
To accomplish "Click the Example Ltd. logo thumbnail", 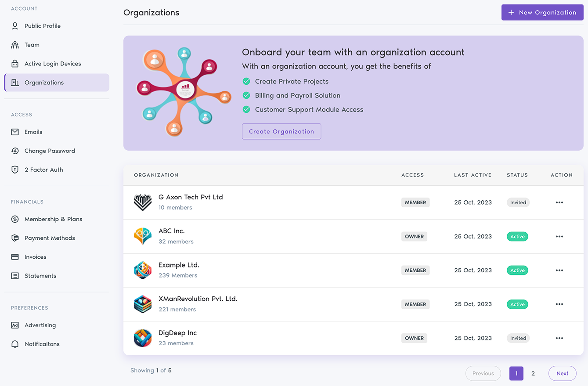I will [143, 271].
